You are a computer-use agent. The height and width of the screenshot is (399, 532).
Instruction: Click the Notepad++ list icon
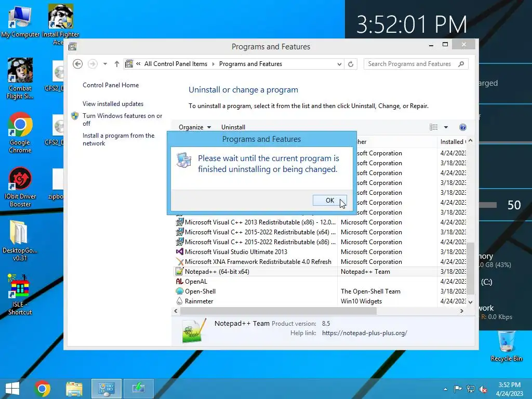coord(179,271)
